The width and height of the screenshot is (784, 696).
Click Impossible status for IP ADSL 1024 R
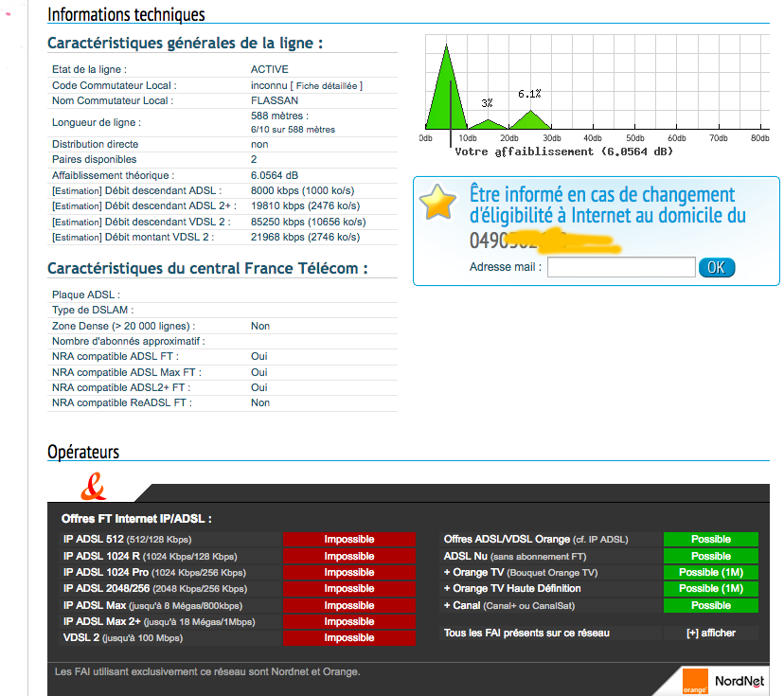349,556
